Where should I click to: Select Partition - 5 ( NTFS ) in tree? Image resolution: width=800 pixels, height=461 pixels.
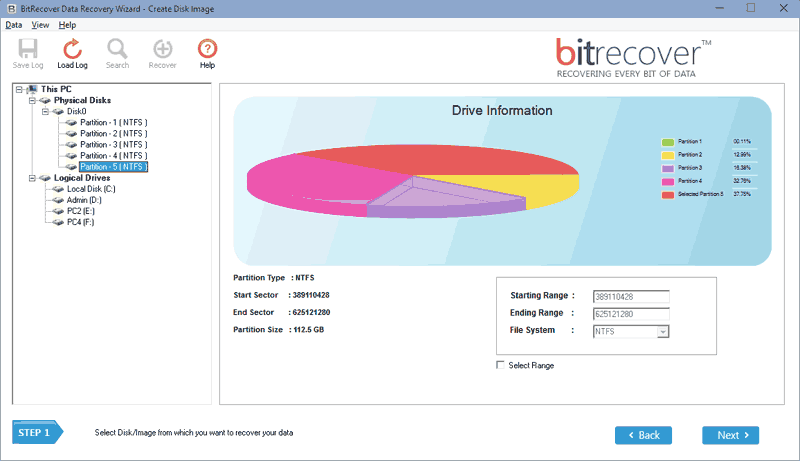point(113,167)
